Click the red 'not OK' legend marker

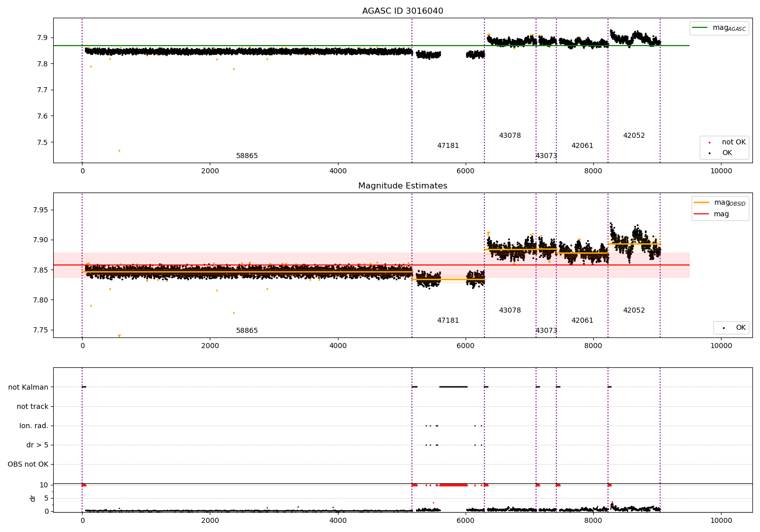(709, 143)
